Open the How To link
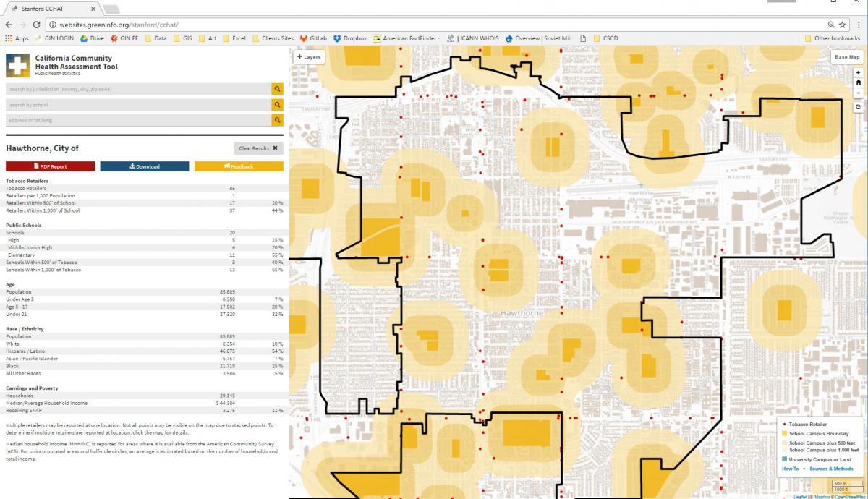Viewport: 868px width, 499px height. point(790,469)
